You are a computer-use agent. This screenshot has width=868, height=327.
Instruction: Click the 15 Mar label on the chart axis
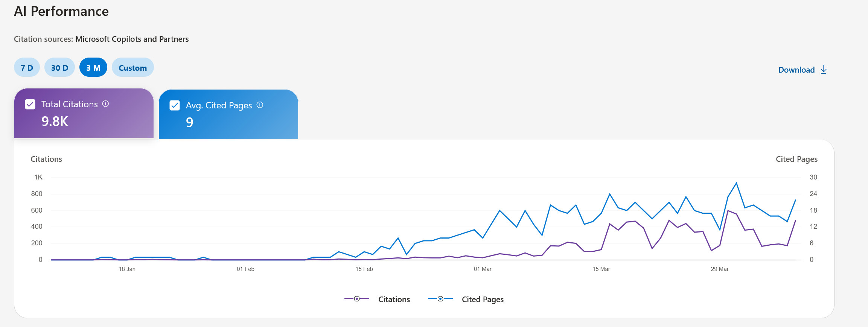tap(602, 269)
